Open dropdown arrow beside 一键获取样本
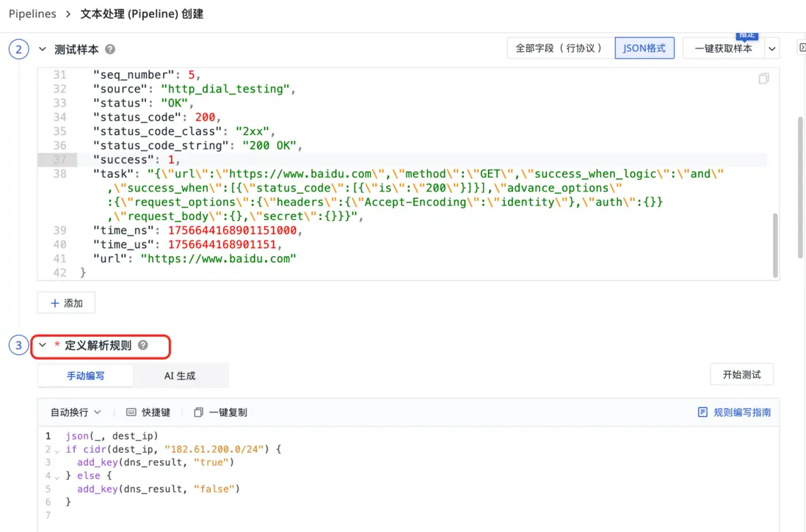 coord(771,48)
